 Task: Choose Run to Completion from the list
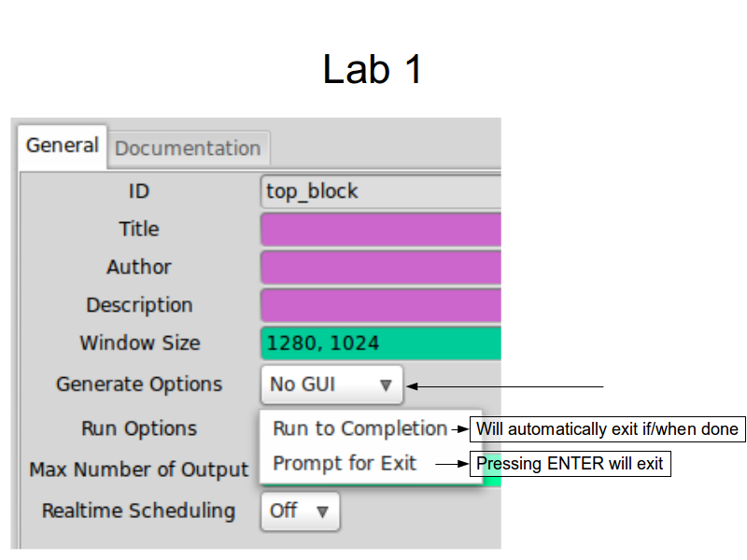pos(359,428)
